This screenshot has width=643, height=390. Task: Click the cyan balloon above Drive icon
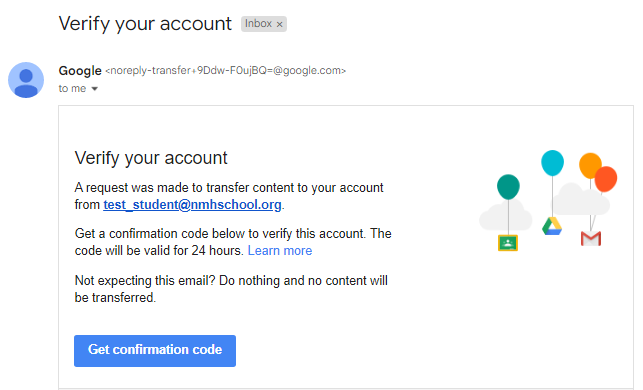(552, 163)
